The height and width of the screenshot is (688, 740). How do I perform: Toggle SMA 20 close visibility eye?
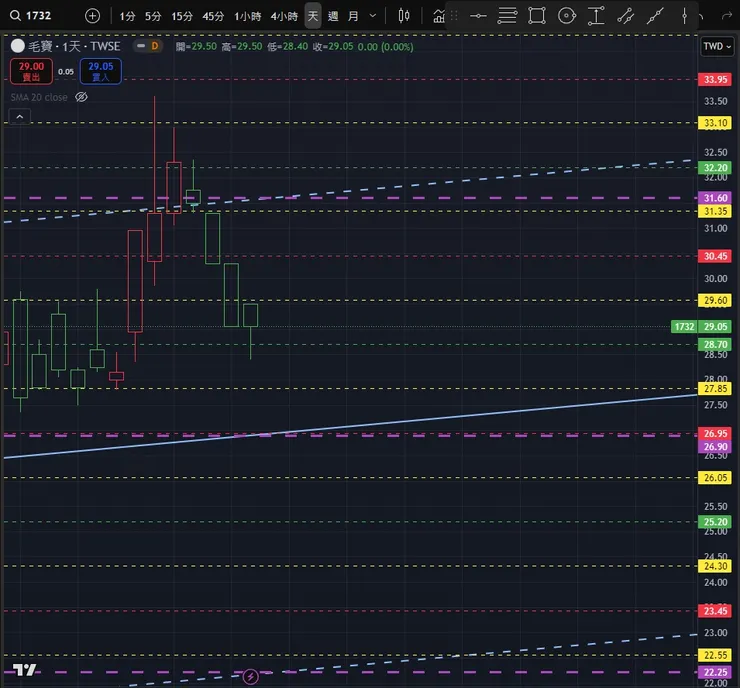(x=81, y=97)
